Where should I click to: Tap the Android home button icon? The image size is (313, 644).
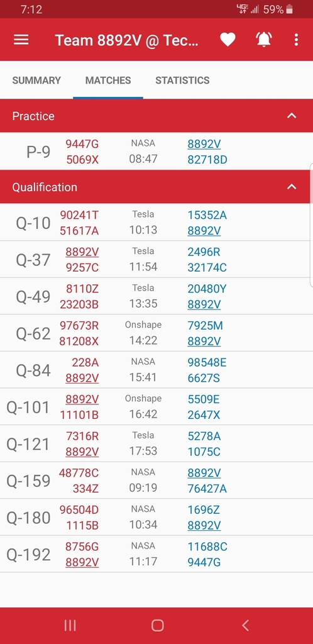(x=158, y=625)
